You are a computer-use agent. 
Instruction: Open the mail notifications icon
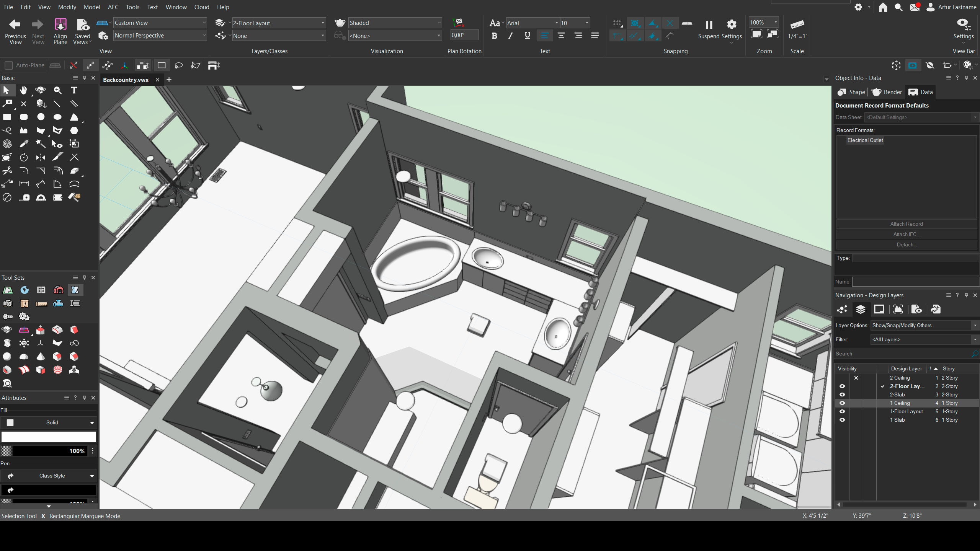point(915,7)
